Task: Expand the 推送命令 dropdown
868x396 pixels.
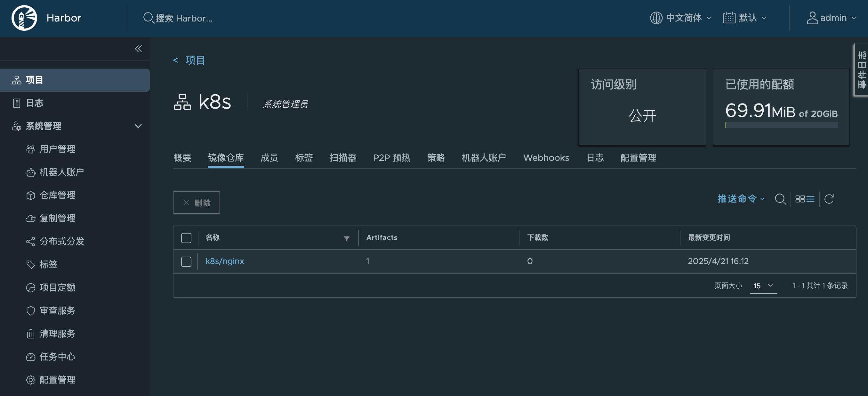Action: point(741,199)
